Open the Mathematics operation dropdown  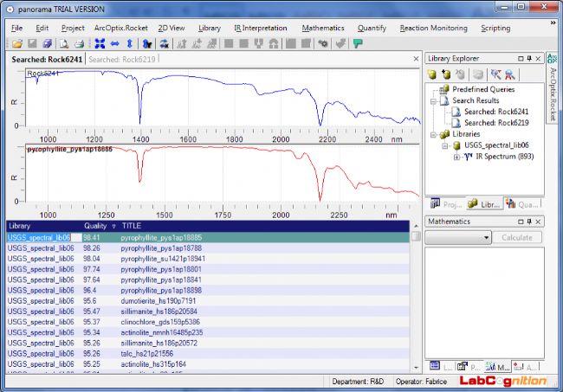pos(487,237)
